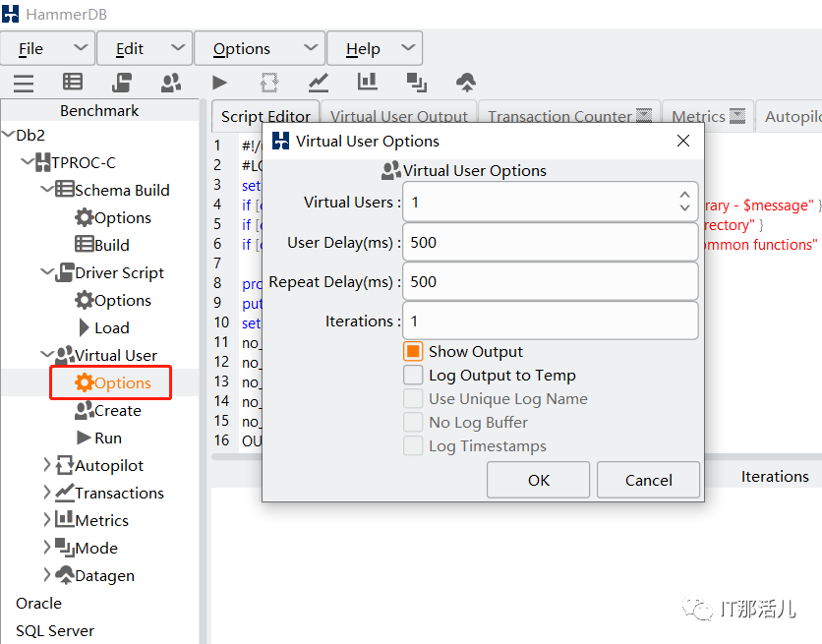
Task: Click the Load arrow icon in tree
Action: [84, 327]
